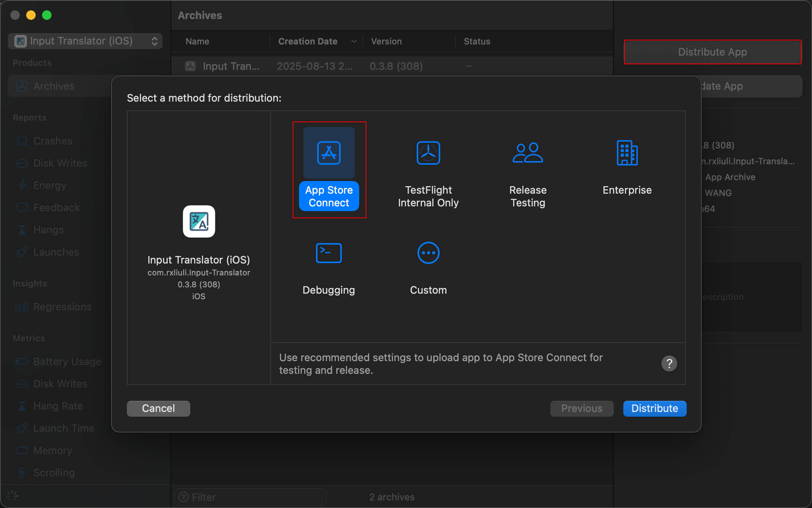The width and height of the screenshot is (812, 508).
Task: Select the Release Testing people icon
Action: (528, 153)
